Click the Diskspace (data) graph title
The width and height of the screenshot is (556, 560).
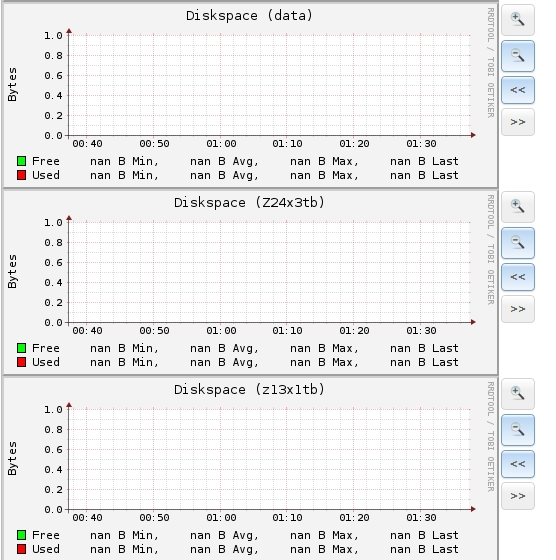coord(249,16)
